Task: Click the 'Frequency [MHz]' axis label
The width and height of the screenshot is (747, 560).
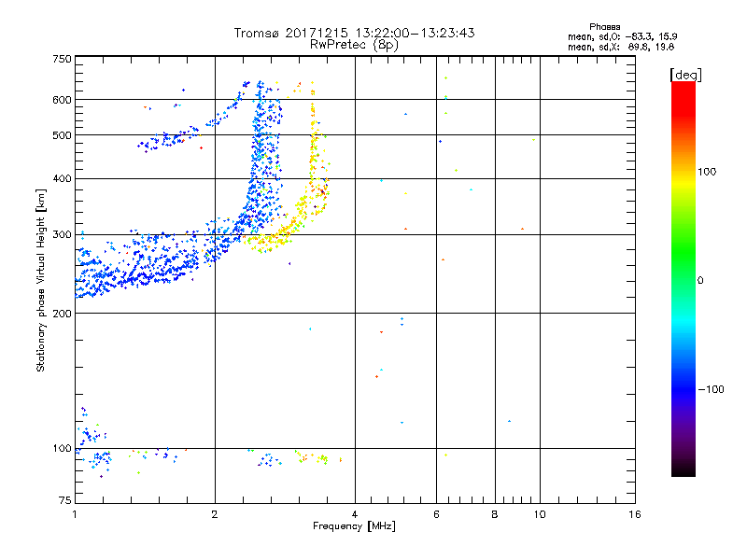Action: 354,526
